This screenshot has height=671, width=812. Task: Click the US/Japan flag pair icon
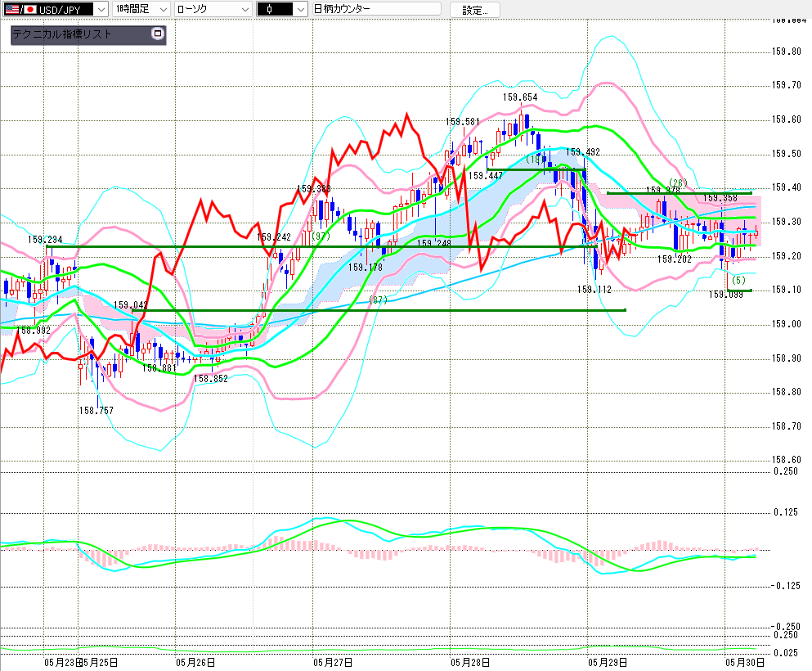20,9
